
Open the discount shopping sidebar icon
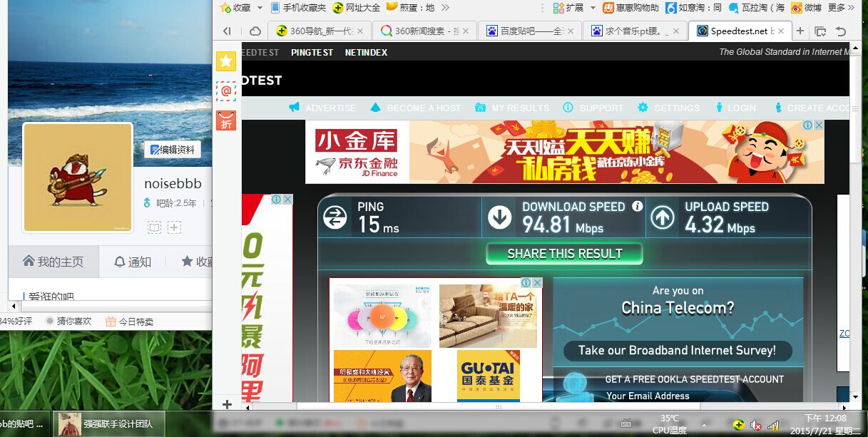pyautogui.click(x=226, y=120)
